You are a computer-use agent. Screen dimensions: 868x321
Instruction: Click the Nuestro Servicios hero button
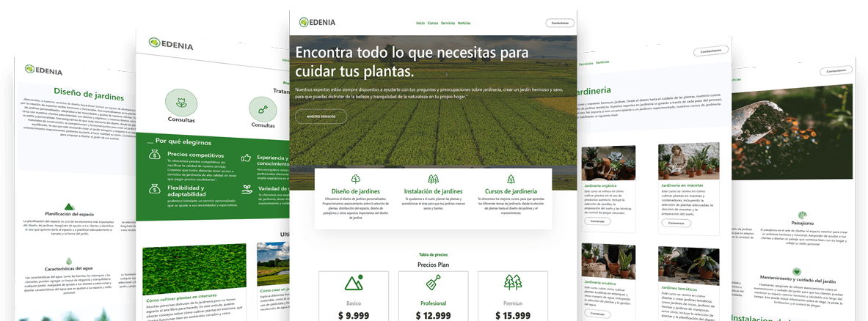pyautogui.click(x=321, y=117)
